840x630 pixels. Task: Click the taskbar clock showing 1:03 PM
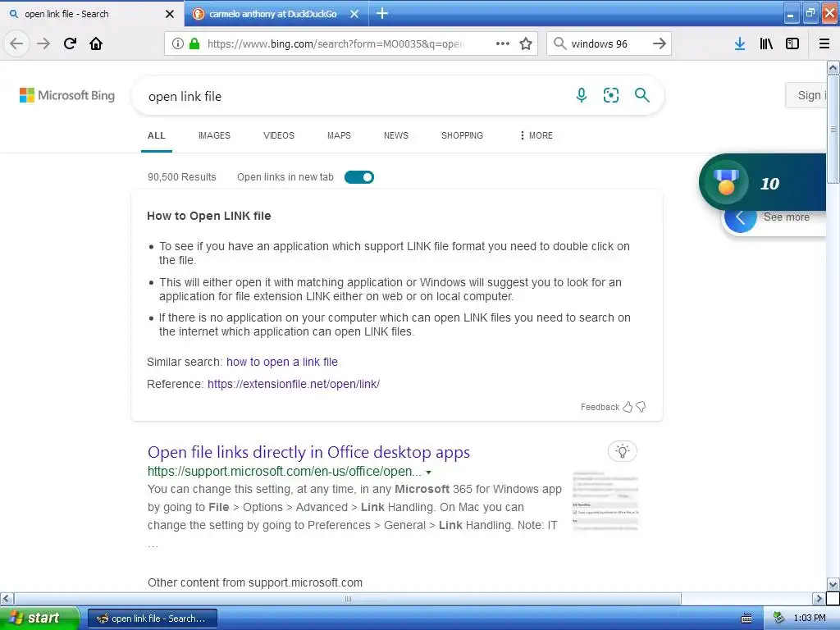810,619
